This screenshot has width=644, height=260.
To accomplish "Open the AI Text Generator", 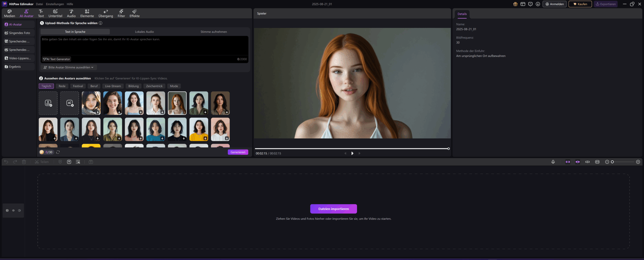I will click(x=56, y=59).
